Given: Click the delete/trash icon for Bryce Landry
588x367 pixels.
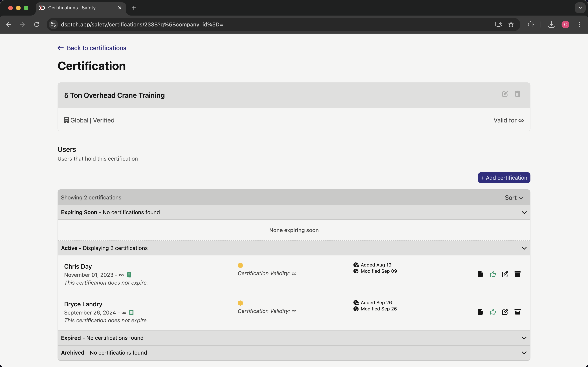Looking at the screenshot, I should [518, 312].
